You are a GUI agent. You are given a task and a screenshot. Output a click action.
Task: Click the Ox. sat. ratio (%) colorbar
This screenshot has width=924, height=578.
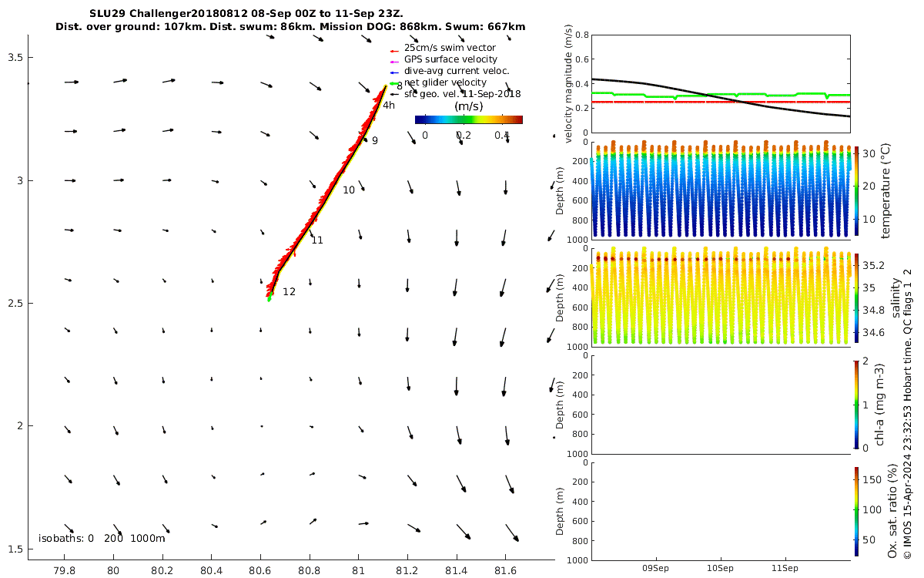(856, 511)
